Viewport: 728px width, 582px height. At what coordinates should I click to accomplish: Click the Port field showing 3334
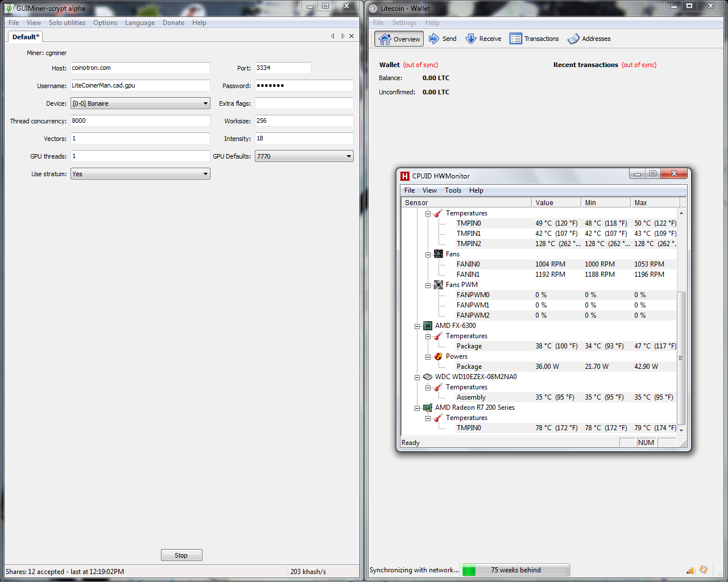(283, 68)
